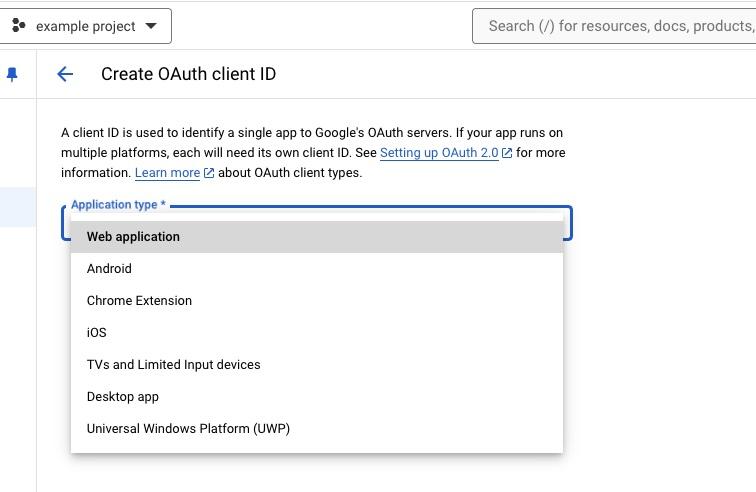The width and height of the screenshot is (756, 492).
Task: Open the example project selector dropdown
Action: (85, 26)
